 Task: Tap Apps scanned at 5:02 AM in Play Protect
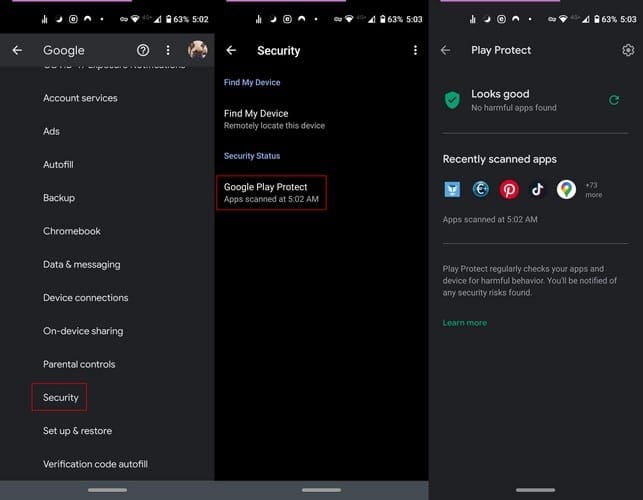click(490, 219)
